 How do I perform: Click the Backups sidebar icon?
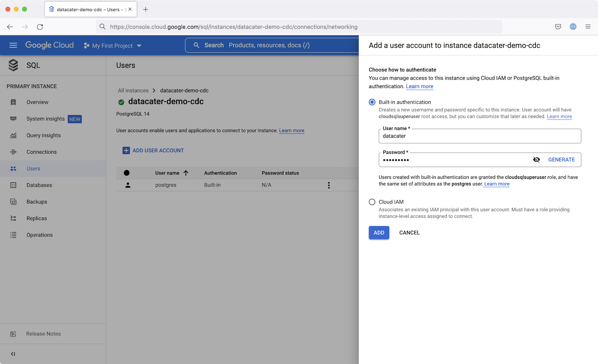[13, 202]
